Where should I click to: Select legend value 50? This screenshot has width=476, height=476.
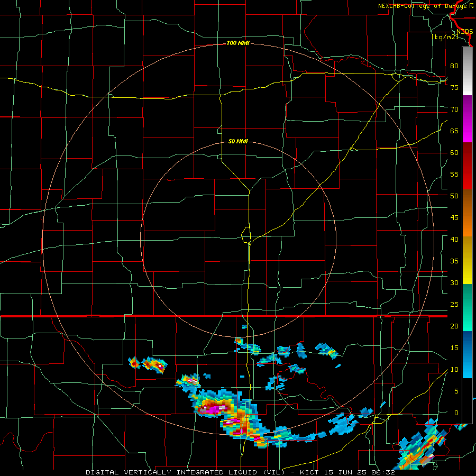(x=454, y=196)
